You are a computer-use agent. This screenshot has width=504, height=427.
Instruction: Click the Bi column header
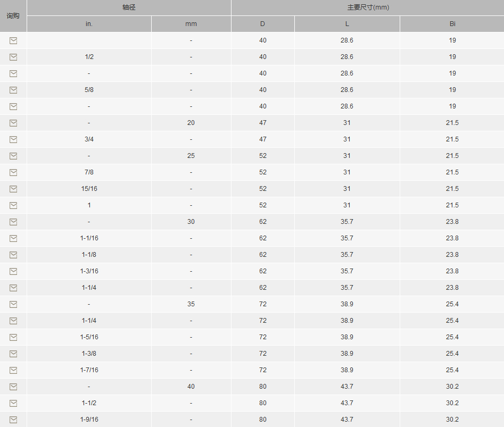(452, 24)
